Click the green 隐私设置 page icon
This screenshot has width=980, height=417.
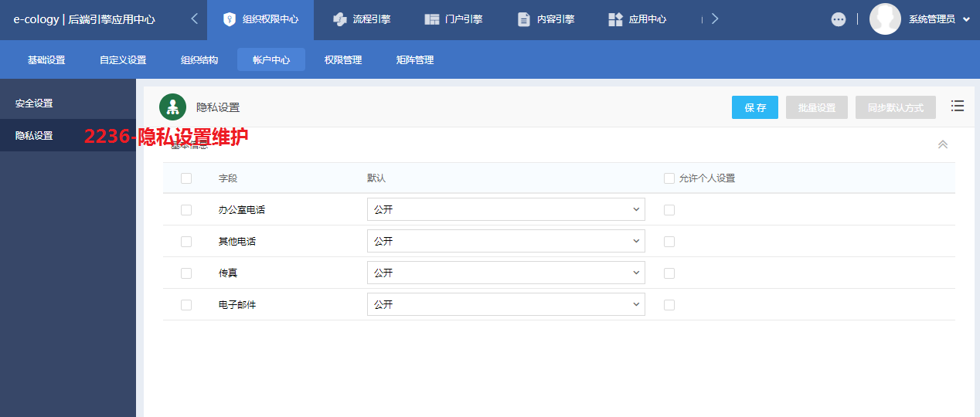[172, 107]
